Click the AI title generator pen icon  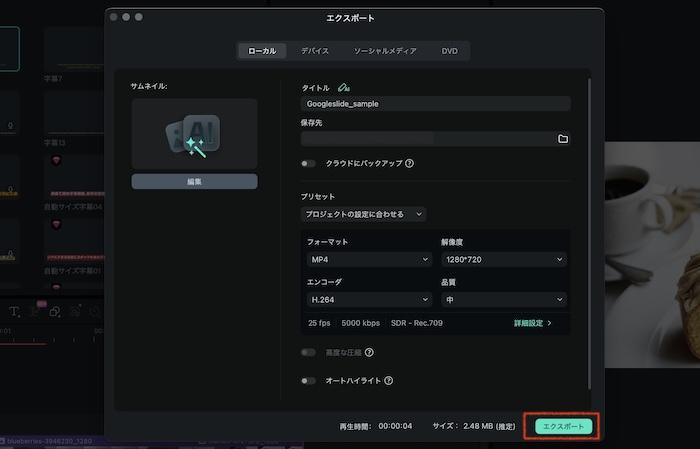[x=344, y=87]
